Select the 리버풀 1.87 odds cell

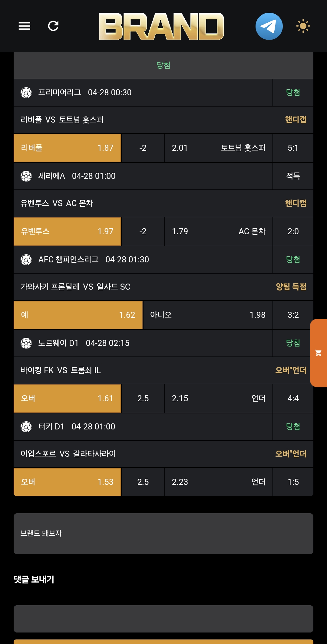pyautogui.click(x=68, y=148)
